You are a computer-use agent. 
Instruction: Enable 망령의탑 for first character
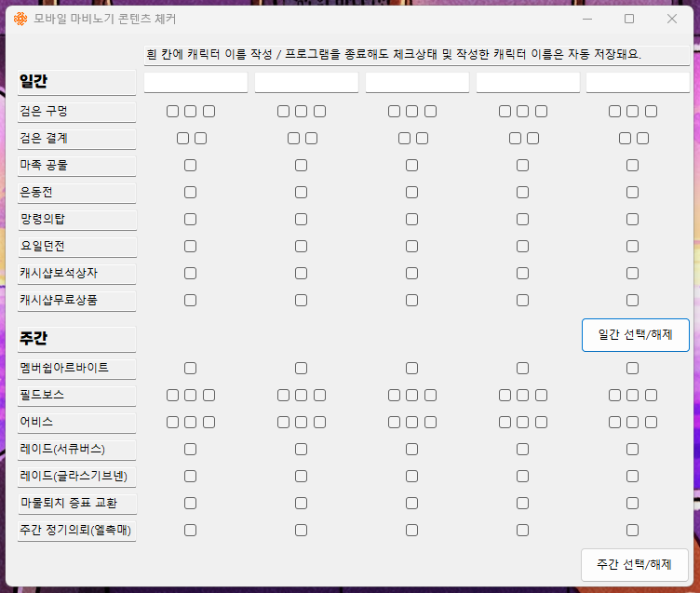(190, 220)
